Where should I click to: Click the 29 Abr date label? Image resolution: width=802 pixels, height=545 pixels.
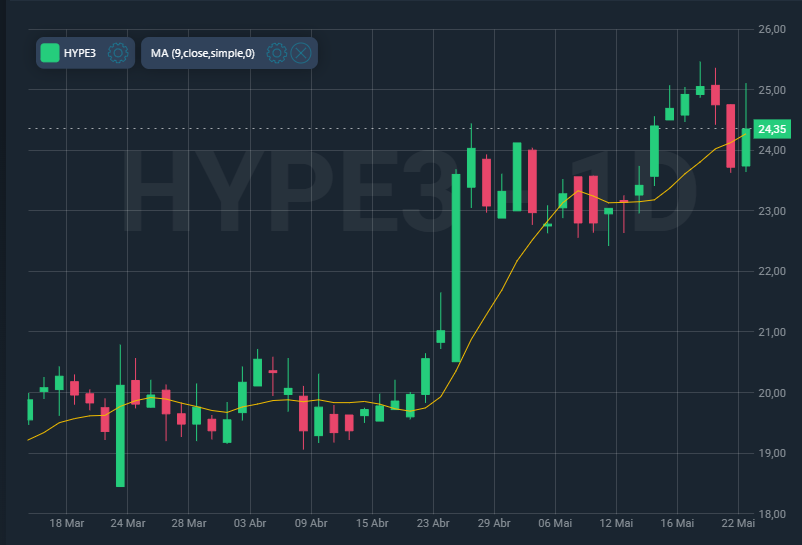[x=494, y=523]
